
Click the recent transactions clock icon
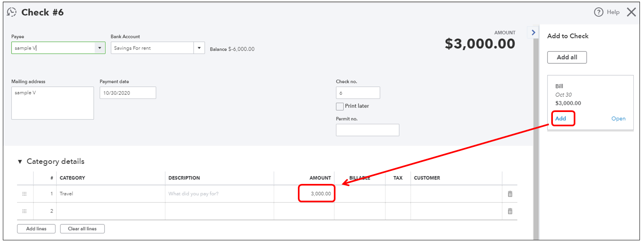(12, 12)
